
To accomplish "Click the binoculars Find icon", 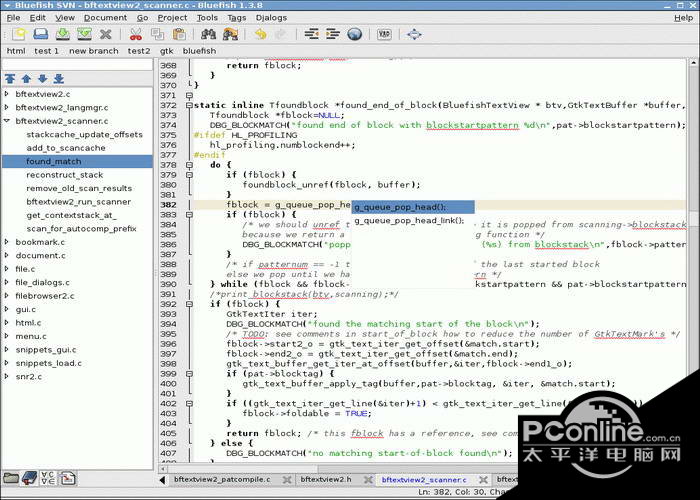I will 208,34.
